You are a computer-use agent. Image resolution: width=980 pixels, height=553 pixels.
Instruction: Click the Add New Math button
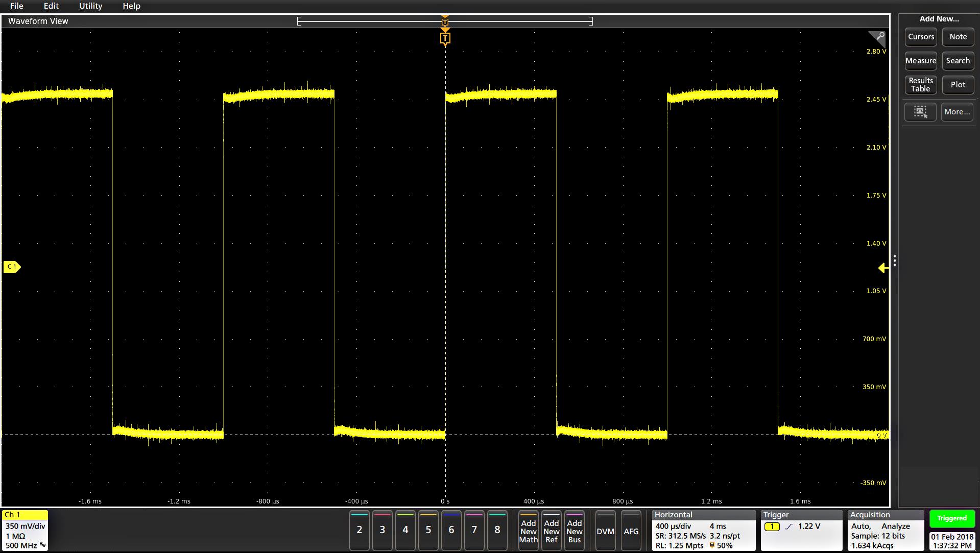click(529, 531)
